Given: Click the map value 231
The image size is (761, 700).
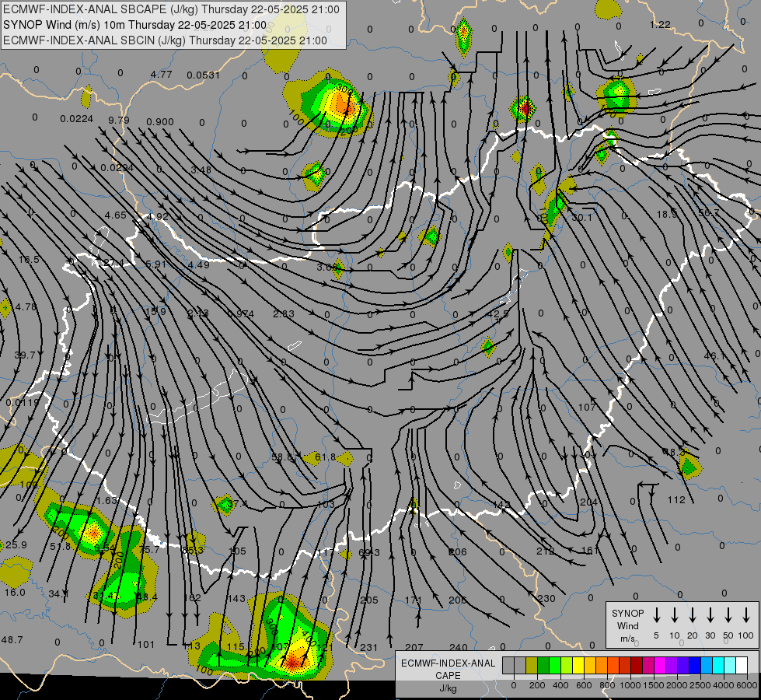Looking at the screenshot, I should (x=369, y=648).
